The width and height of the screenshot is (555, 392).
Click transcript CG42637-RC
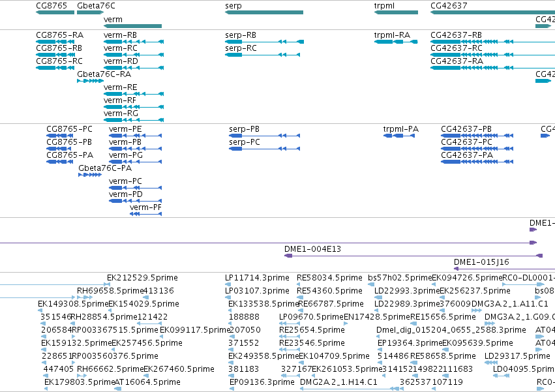point(492,55)
